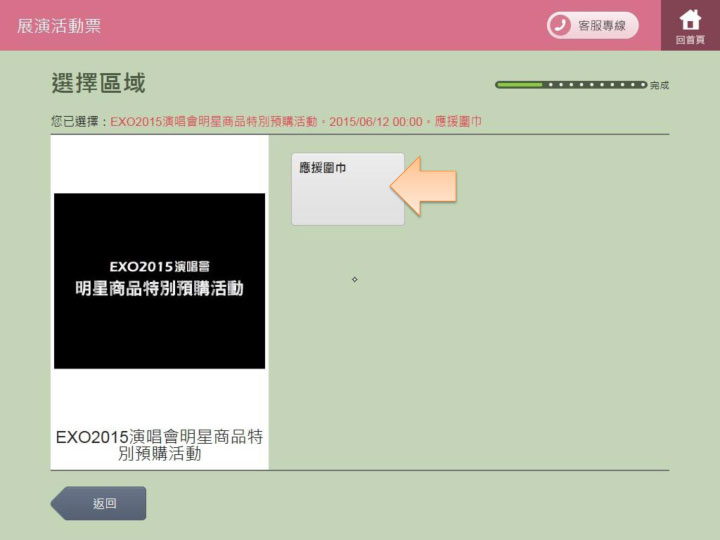
Task: Click the event caption under the poster
Action: coord(159,445)
